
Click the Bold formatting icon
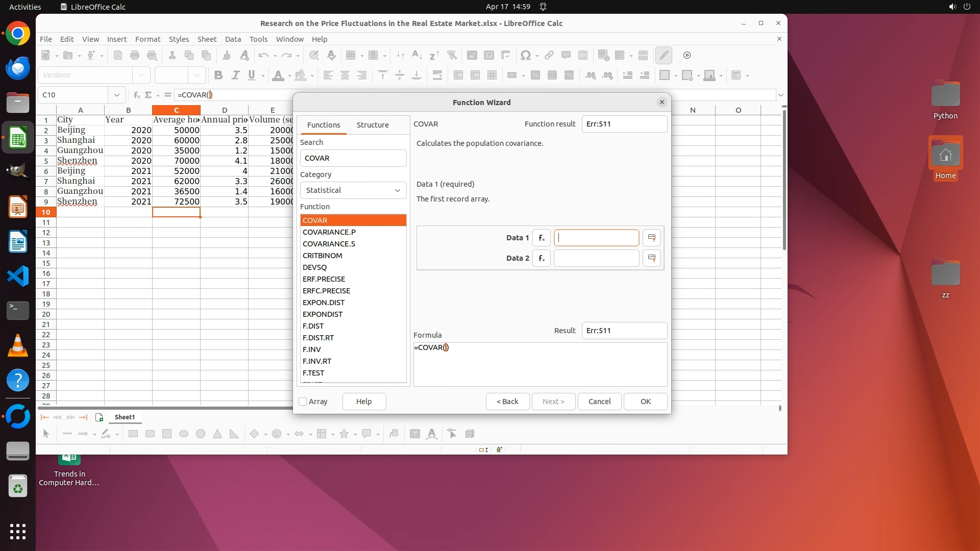tap(218, 76)
